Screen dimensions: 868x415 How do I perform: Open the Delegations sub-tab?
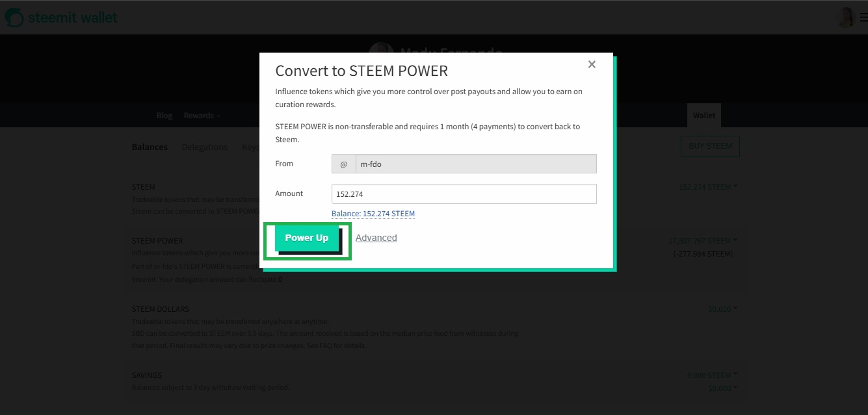point(205,147)
